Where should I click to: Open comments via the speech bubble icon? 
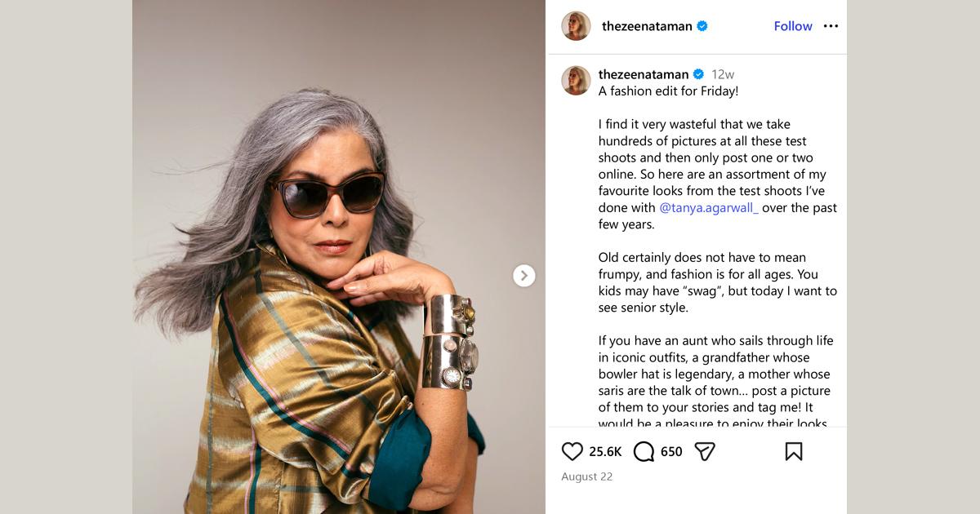[x=644, y=451]
